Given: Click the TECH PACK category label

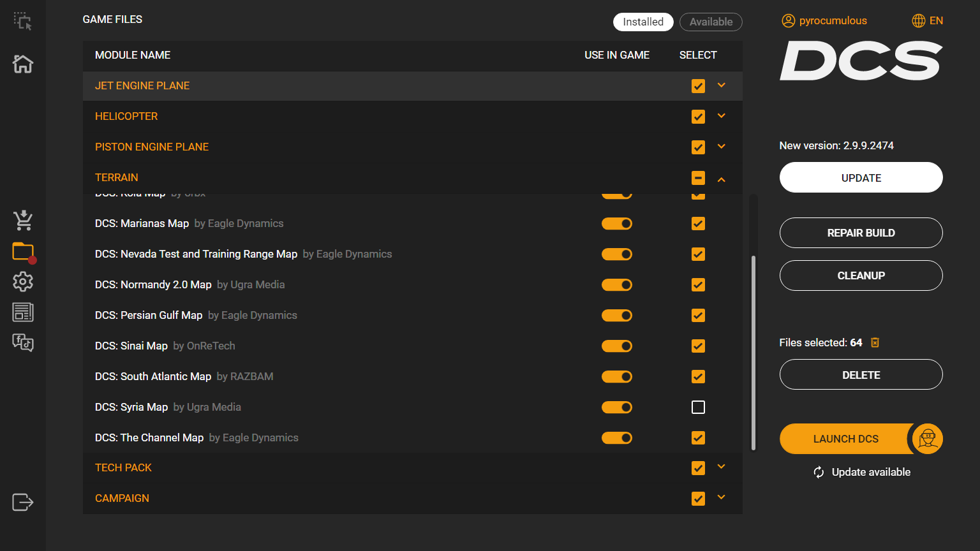Looking at the screenshot, I should [x=123, y=467].
